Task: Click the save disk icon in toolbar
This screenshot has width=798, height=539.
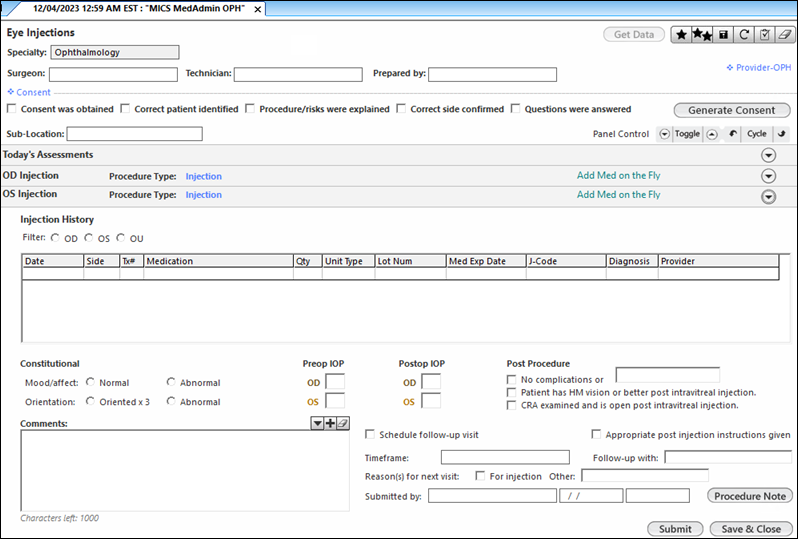Action: tap(723, 35)
